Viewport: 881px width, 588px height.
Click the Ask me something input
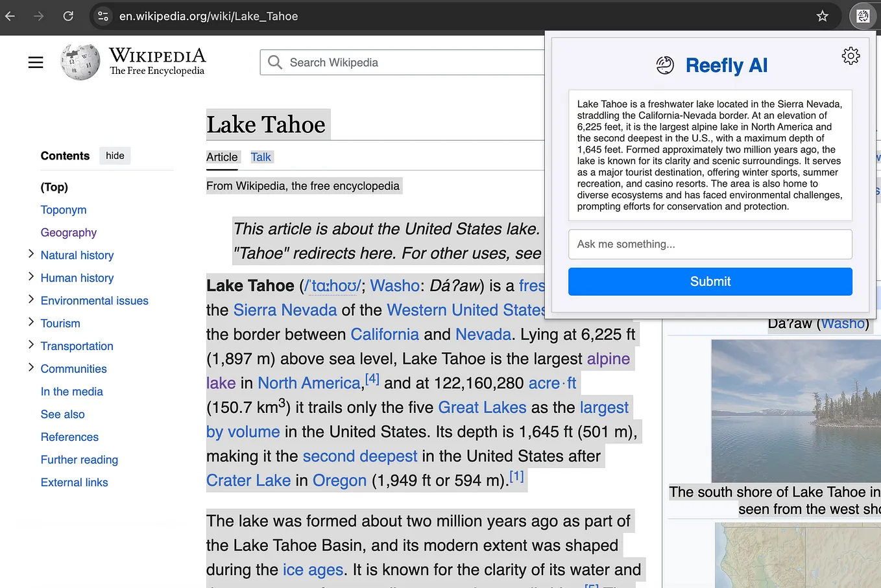click(x=710, y=244)
